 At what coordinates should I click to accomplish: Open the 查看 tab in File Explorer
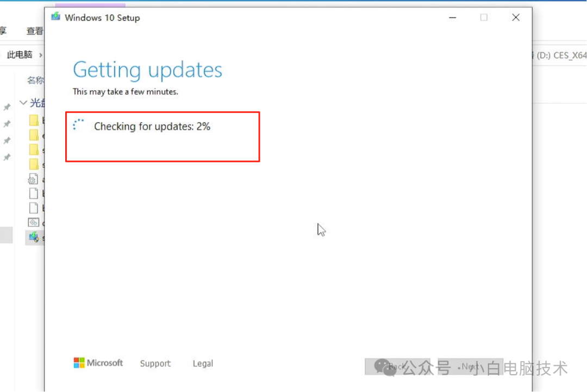(35, 31)
